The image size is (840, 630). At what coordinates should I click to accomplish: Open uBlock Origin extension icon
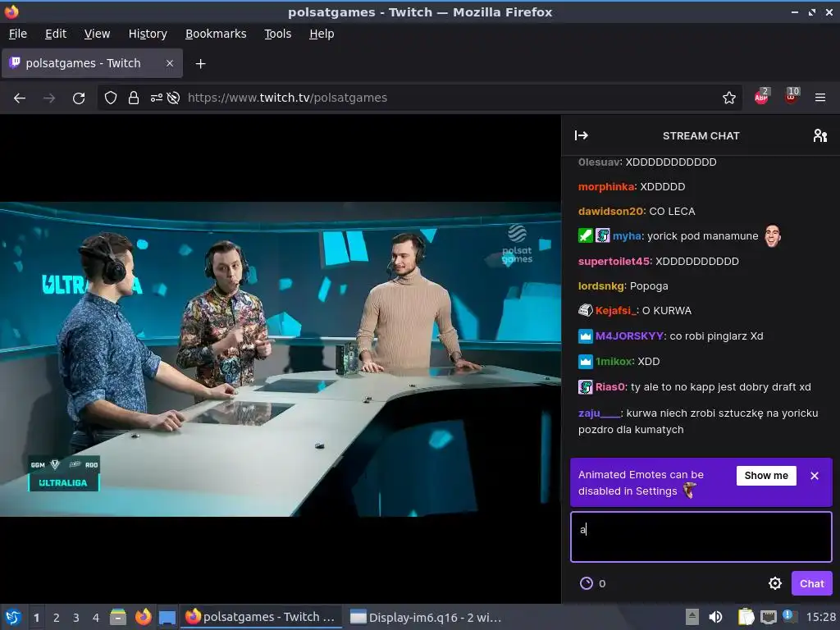tap(792, 97)
